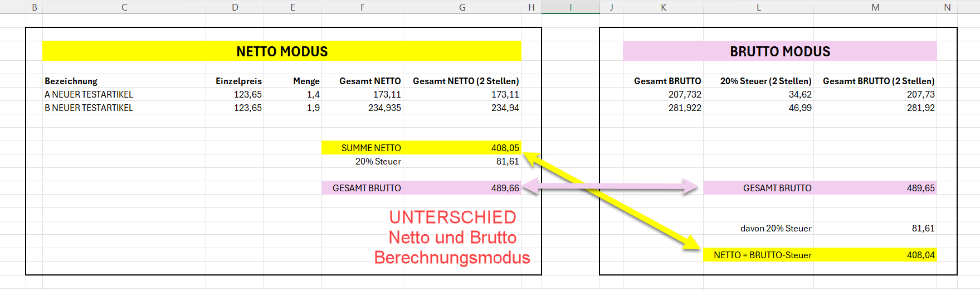Select the sum value 408,05
Image resolution: width=980 pixels, height=290 pixels.
[x=462, y=148]
